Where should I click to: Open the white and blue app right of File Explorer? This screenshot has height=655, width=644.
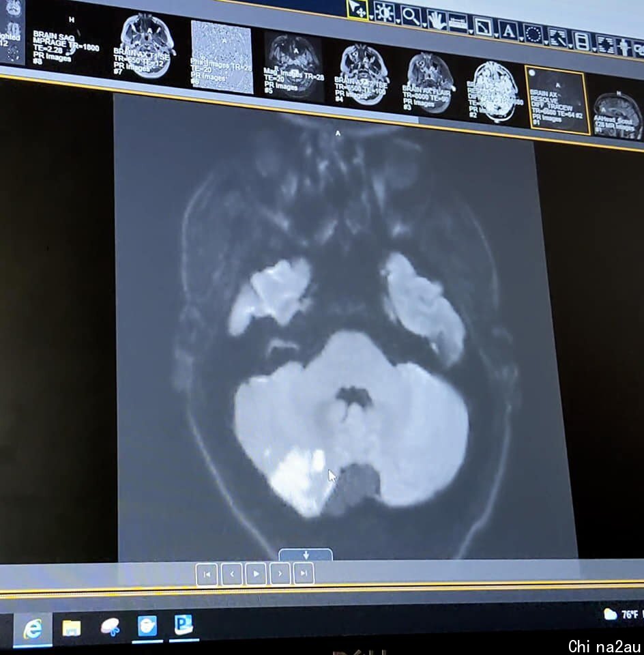(111, 628)
